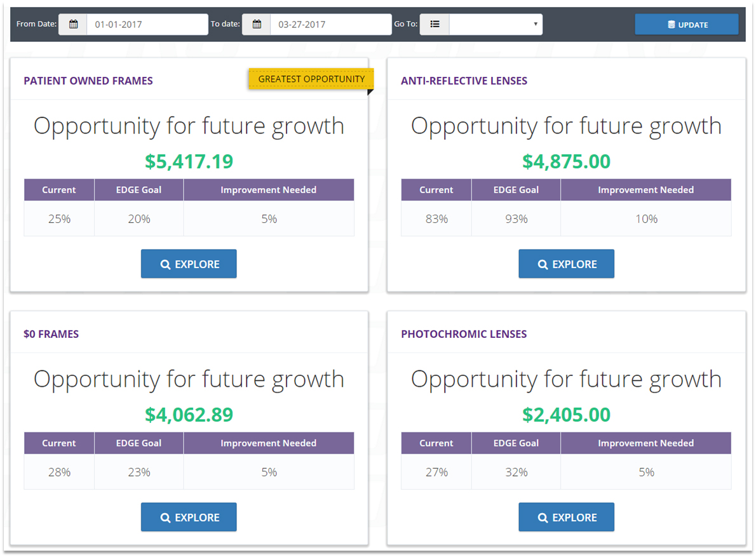Screen dimensions: 756x557
Task: Edit the From Date field 01-01-2017
Action: point(147,25)
